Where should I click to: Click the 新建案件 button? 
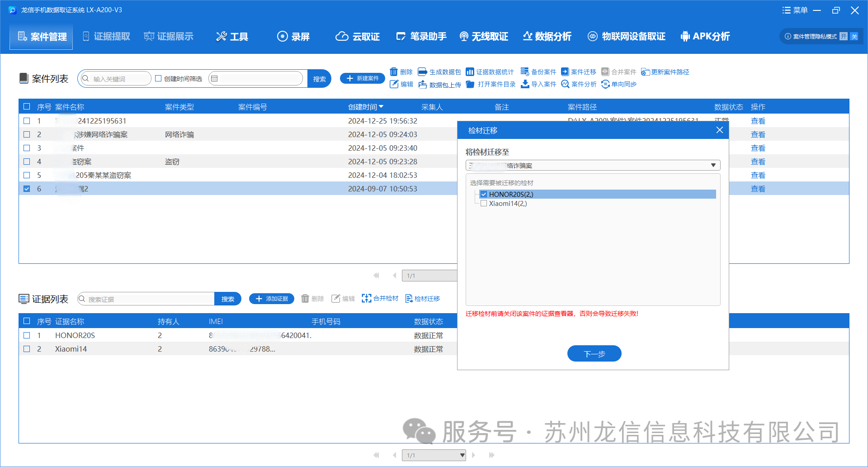click(362, 78)
